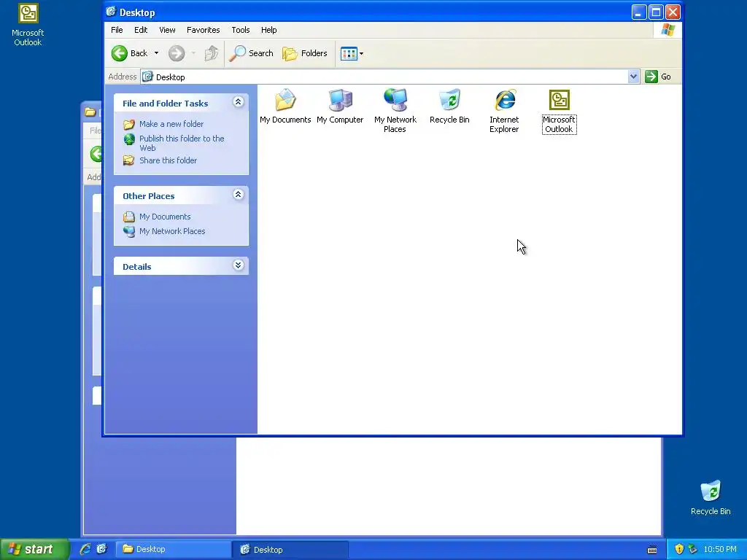Click the folder title icon of background window
The width and height of the screenshot is (747, 560).
[x=90, y=112]
